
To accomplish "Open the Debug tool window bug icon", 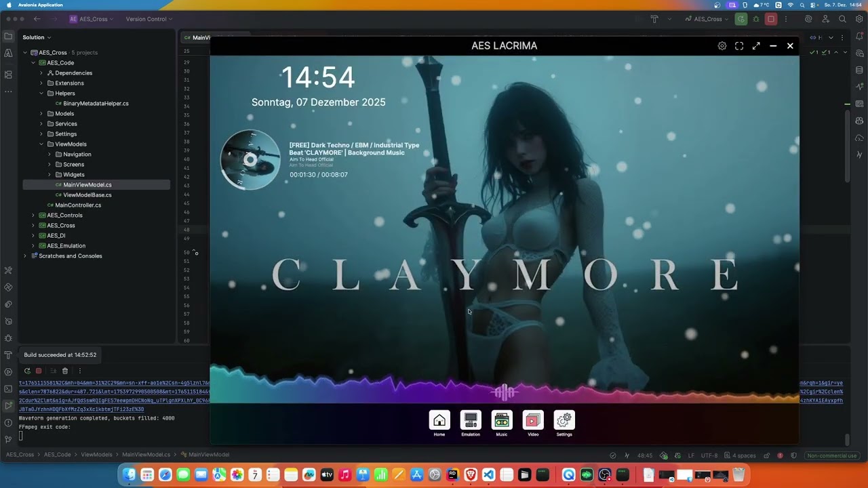I will coord(8,338).
